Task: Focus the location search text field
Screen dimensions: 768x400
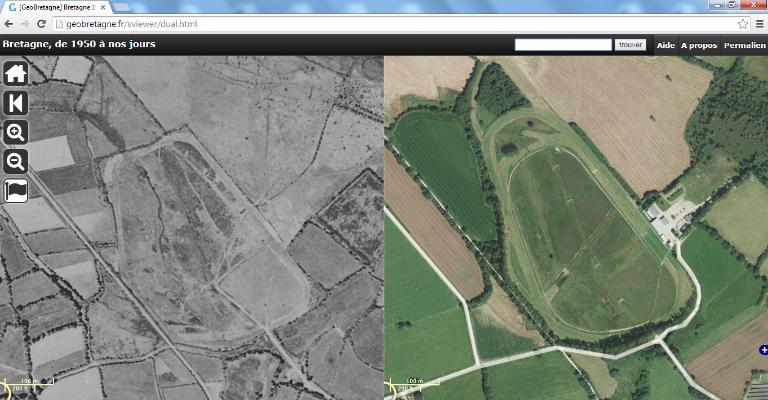Action: coord(562,45)
